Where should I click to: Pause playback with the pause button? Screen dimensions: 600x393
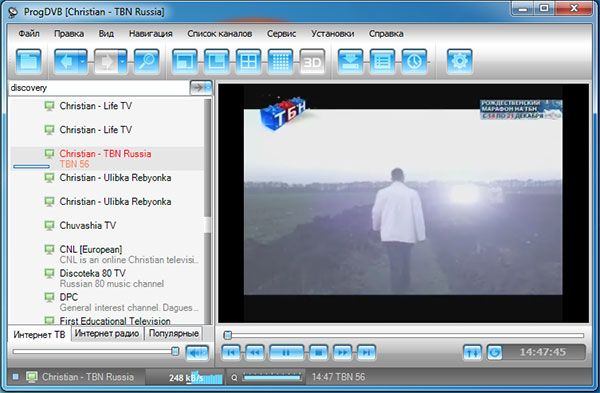pos(287,352)
